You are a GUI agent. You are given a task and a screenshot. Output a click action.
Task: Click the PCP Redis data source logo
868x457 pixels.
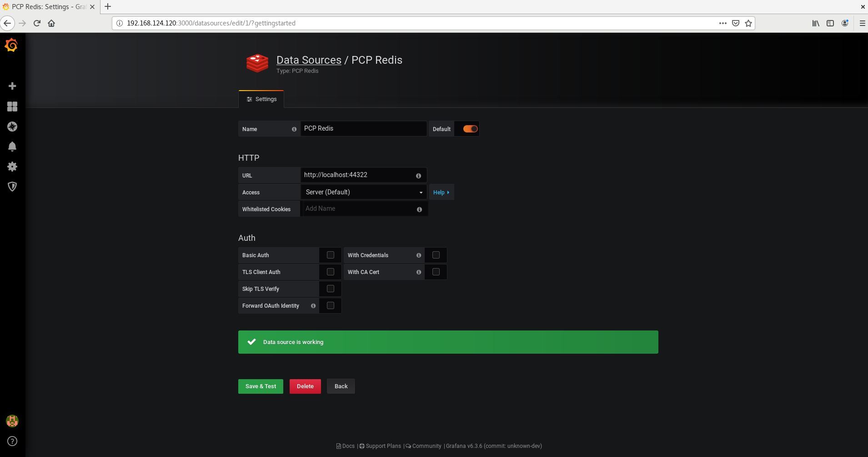257,63
